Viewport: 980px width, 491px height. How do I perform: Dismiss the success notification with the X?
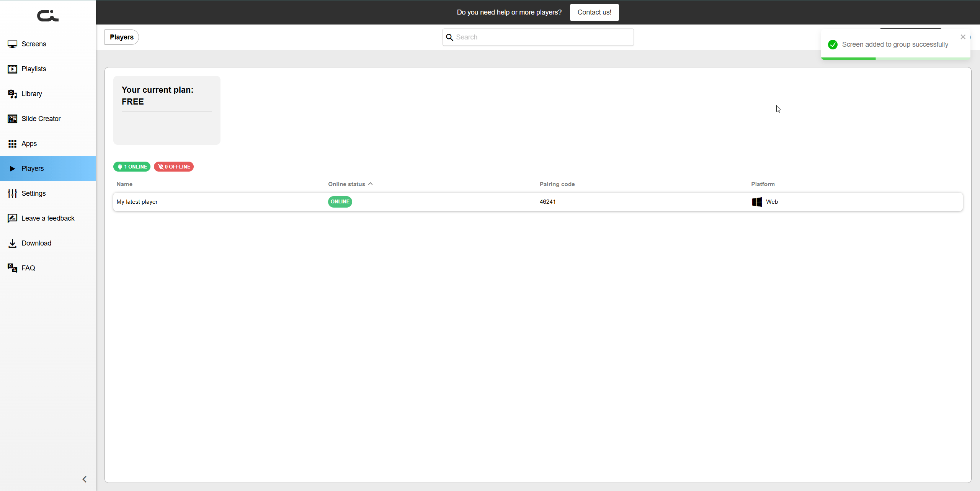tap(963, 37)
